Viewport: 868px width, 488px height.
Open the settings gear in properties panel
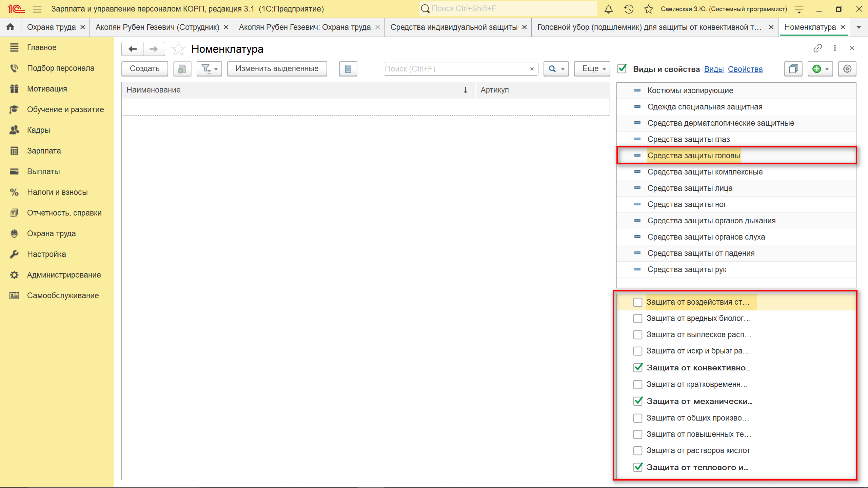point(847,69)
